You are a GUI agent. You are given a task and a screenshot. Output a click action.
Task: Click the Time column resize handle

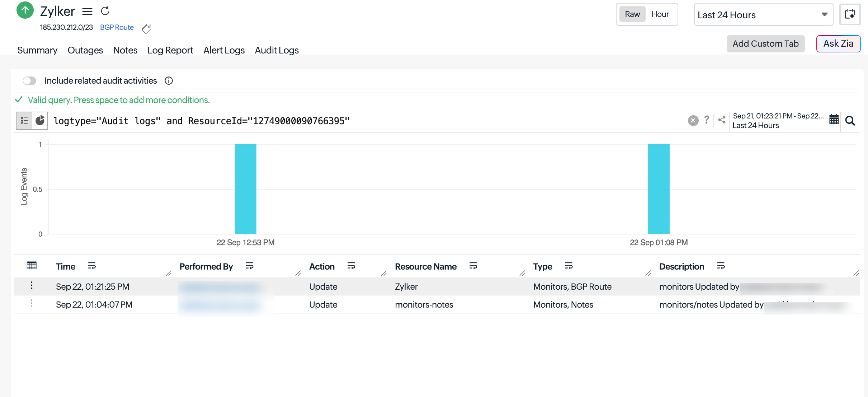pos(169,274)
